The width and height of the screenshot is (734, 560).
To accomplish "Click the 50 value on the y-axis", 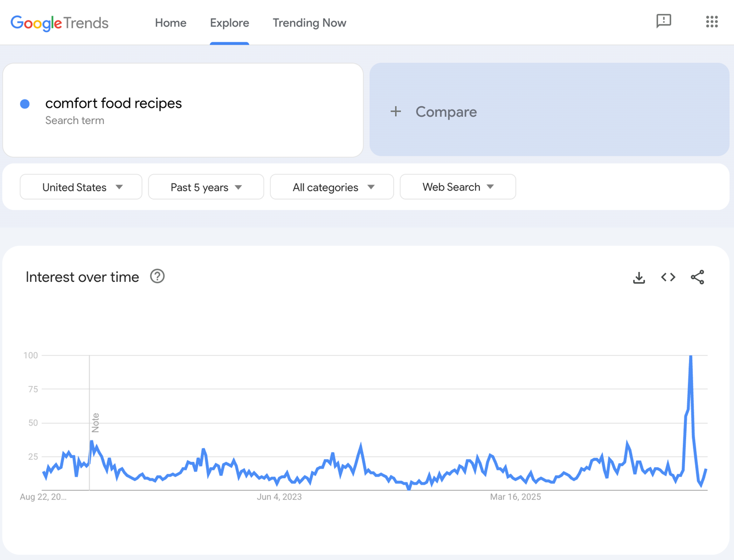I will click(33, 423).
